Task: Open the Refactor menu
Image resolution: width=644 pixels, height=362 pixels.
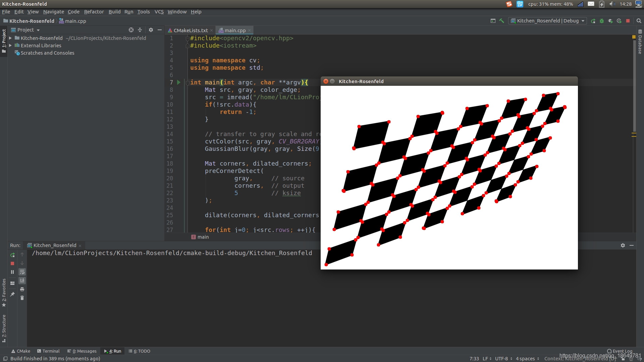Action: [x=94, y=12]
